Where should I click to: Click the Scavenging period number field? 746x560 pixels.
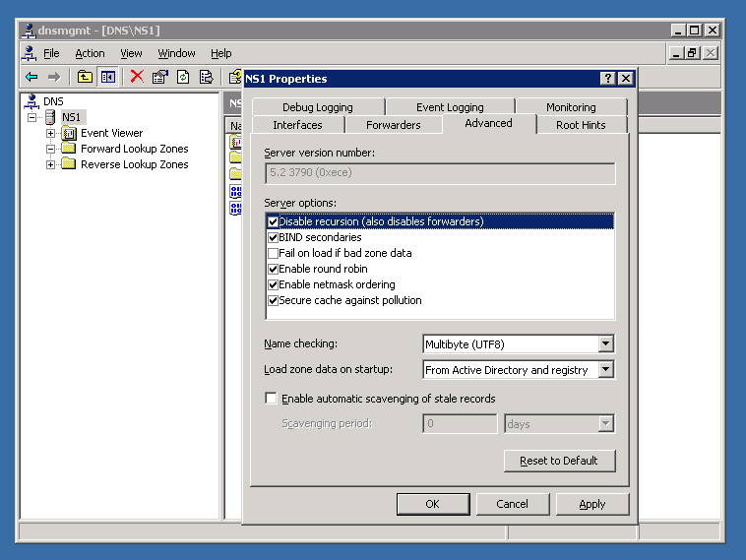(460, 423)
